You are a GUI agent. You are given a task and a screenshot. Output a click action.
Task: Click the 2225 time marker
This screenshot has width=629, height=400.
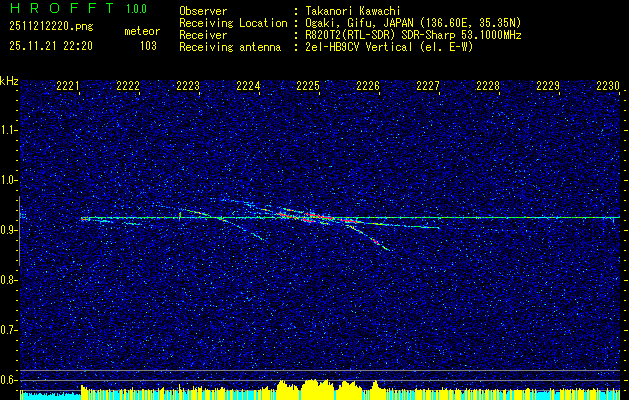click(308, 86)
